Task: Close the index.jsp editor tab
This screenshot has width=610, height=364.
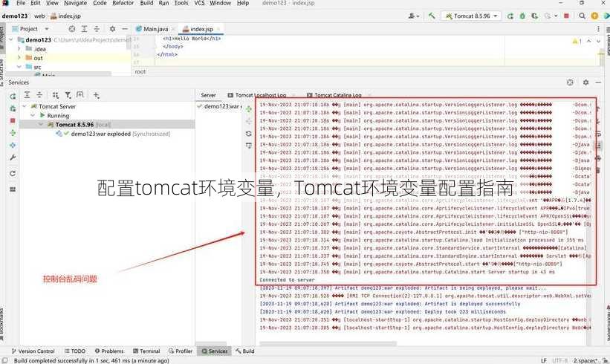Action: click(218, 29)
